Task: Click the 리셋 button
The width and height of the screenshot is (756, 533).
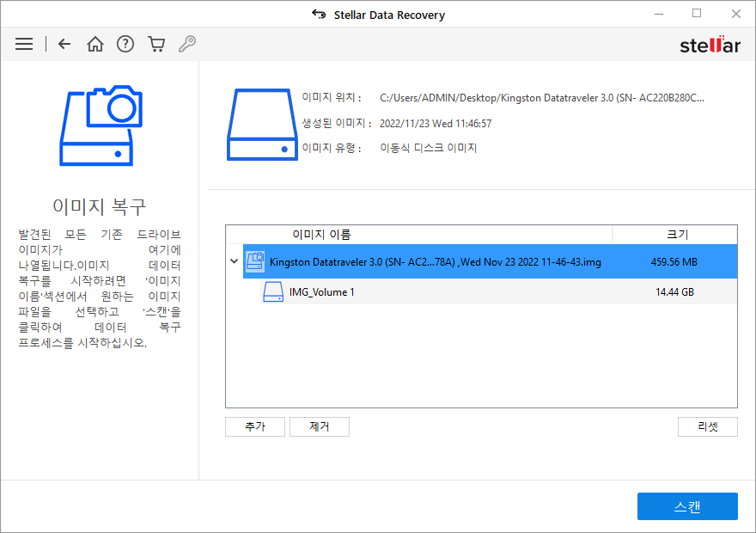Action: point(707,426)
